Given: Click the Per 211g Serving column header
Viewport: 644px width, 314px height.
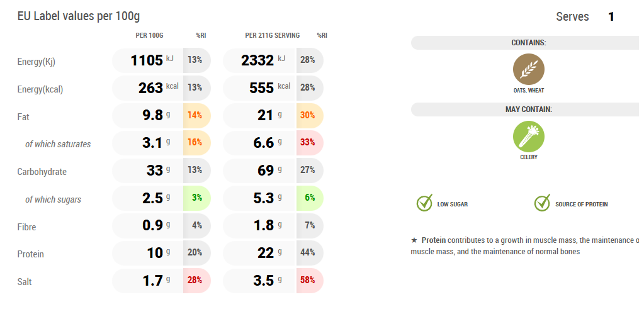Looking at the screenshot, I should point(272,35).
